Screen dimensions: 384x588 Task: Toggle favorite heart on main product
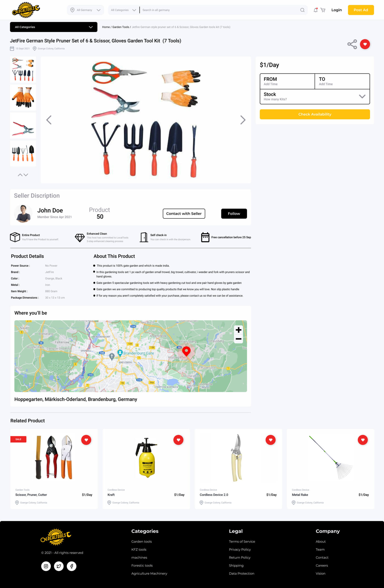coord(365,44)
